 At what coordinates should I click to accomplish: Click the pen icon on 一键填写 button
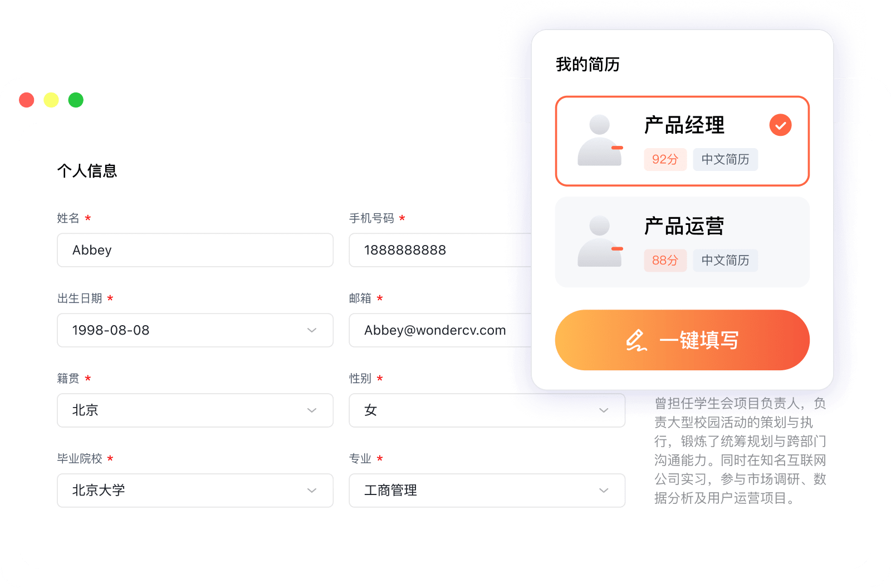tap(637, 340)
